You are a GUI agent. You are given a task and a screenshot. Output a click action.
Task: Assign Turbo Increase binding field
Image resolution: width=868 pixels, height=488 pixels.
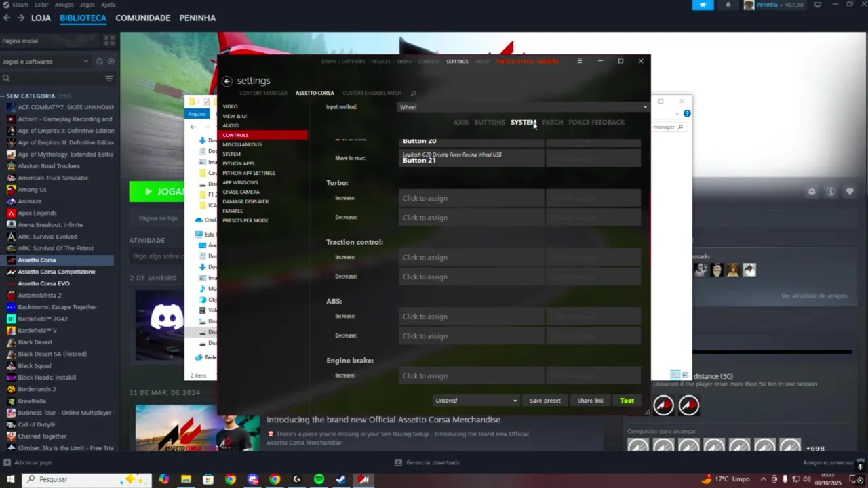[471, 198]
